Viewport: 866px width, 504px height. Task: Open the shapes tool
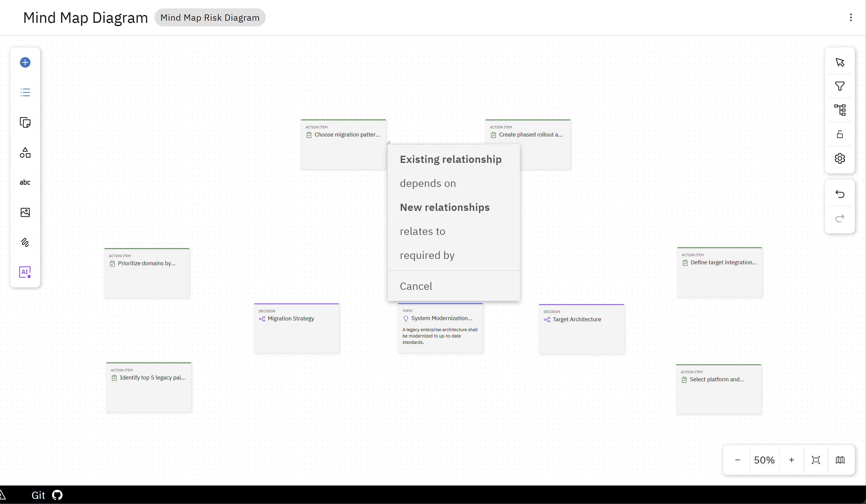25,152
